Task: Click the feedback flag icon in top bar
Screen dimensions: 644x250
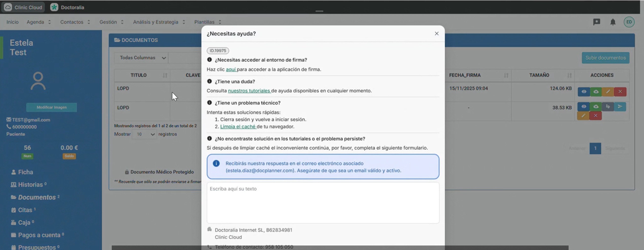Action: click(x=597, y=22)
